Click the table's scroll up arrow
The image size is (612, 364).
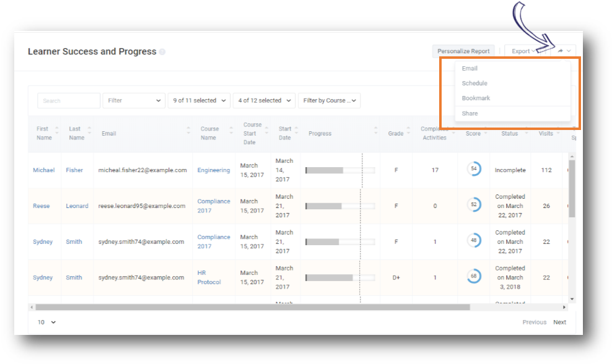click(572, 157)
